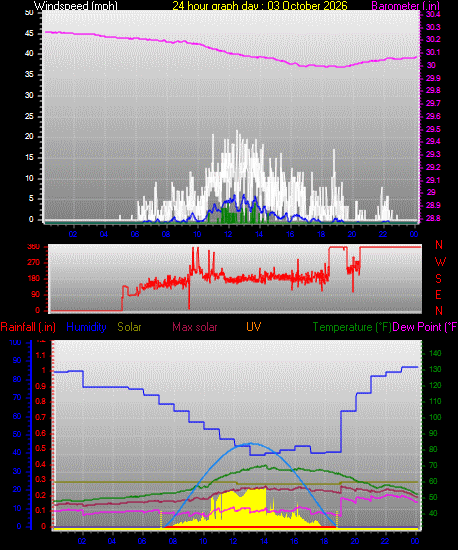Image resolution: width=458 pixels, height=550 pixels.
Task: Click the 24 hour graph date title
Action: tap(260, 6)
